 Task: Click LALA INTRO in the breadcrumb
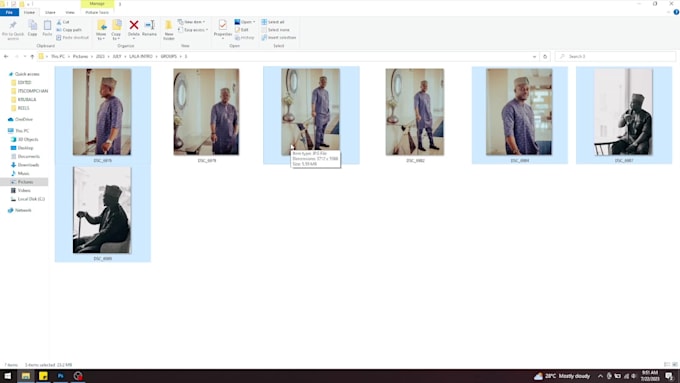coord(141,56)
